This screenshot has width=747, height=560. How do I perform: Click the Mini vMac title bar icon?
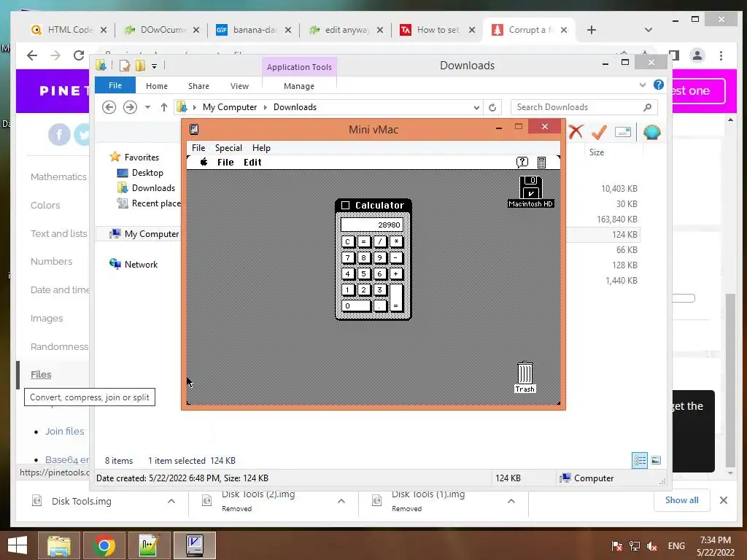click(194, 129)
